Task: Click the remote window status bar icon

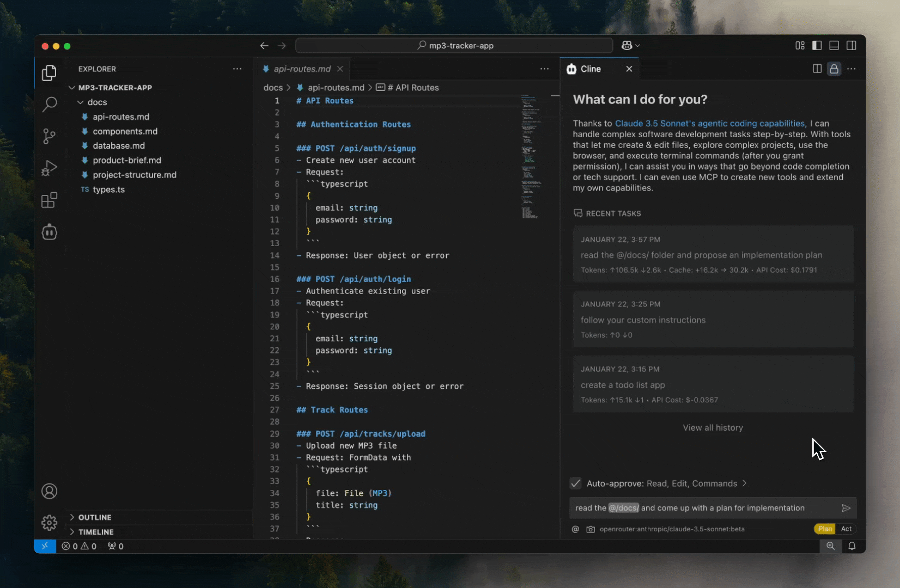Action: [45, 546]
